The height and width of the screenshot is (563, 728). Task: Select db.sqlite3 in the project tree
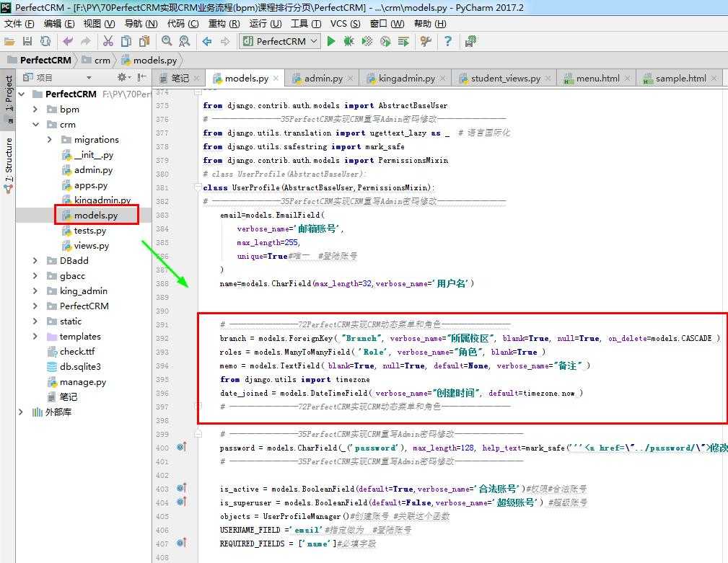(x=80, y=367)
